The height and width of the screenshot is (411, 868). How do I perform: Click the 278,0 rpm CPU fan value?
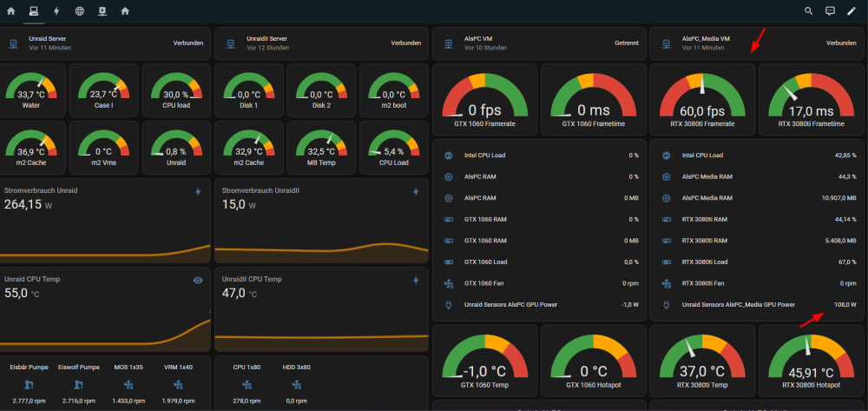247,401
